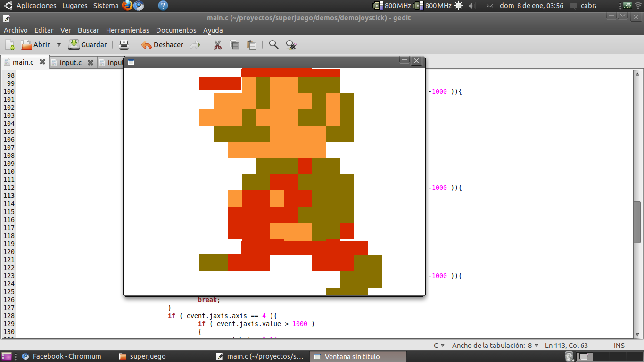Click the redo arrow icon
Image resolution: width=644 pixels, height=362 pixels.
click(x=195, y=45)
